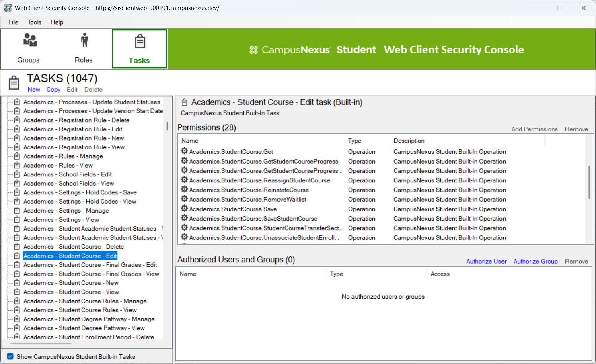596x364 pixels.
Task: Click clipboard icon beside Academics - Rules - Manage
Action: click(17, 156)
